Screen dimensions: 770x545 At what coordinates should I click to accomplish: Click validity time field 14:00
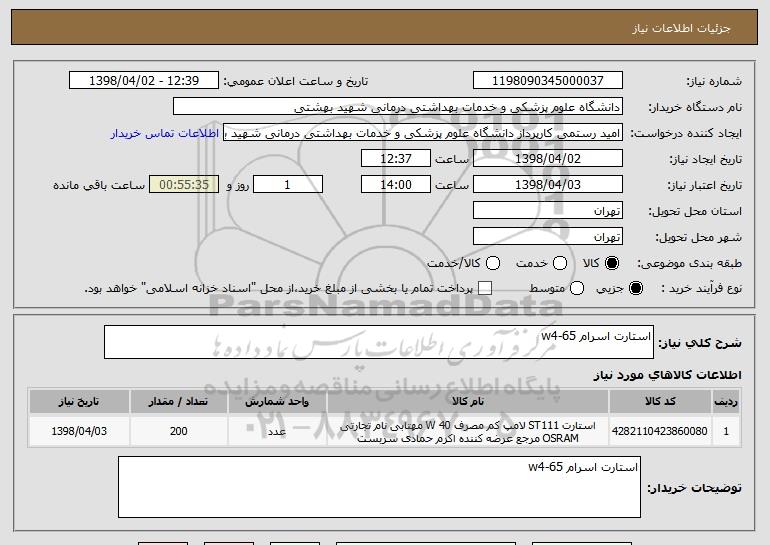[x=396, y=184]
